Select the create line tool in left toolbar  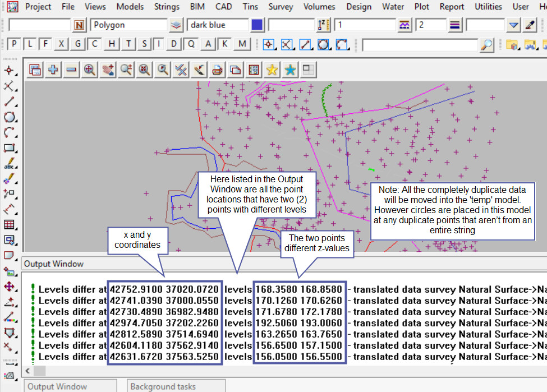pyautogui.click(x=9, y=102)
